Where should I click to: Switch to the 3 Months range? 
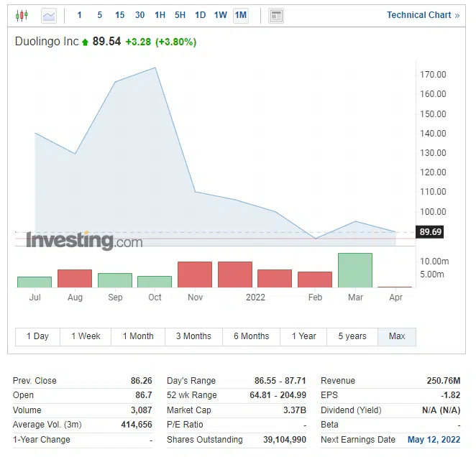(193, 336)
